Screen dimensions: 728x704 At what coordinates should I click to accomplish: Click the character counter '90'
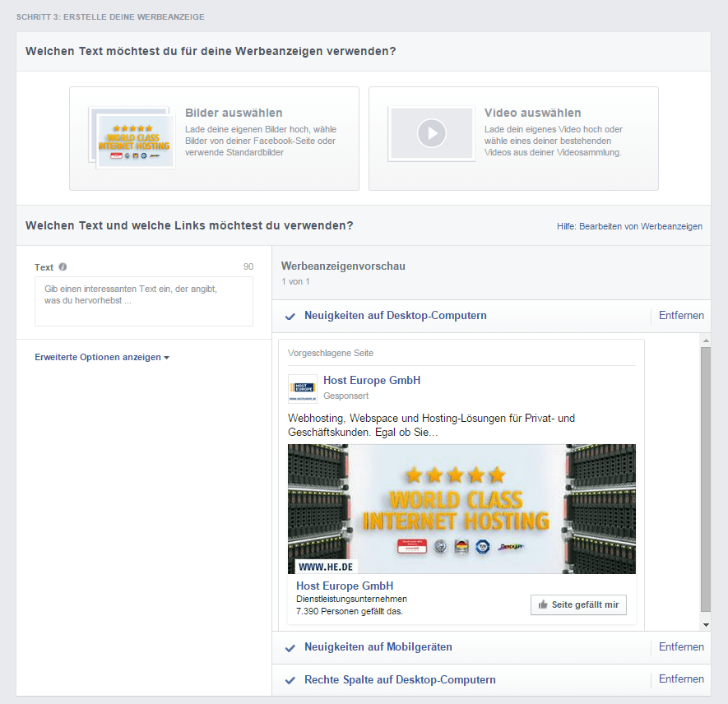248,266
